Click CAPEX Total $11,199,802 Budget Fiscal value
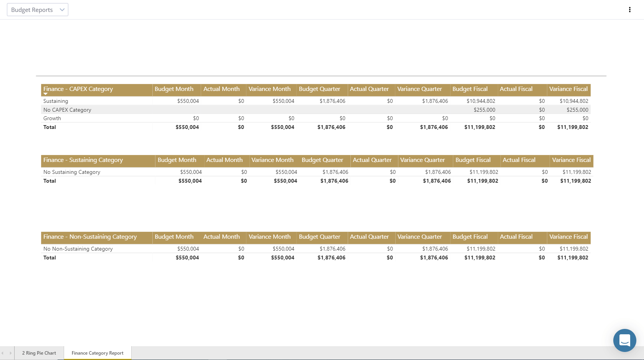 [x=480, y=127]
